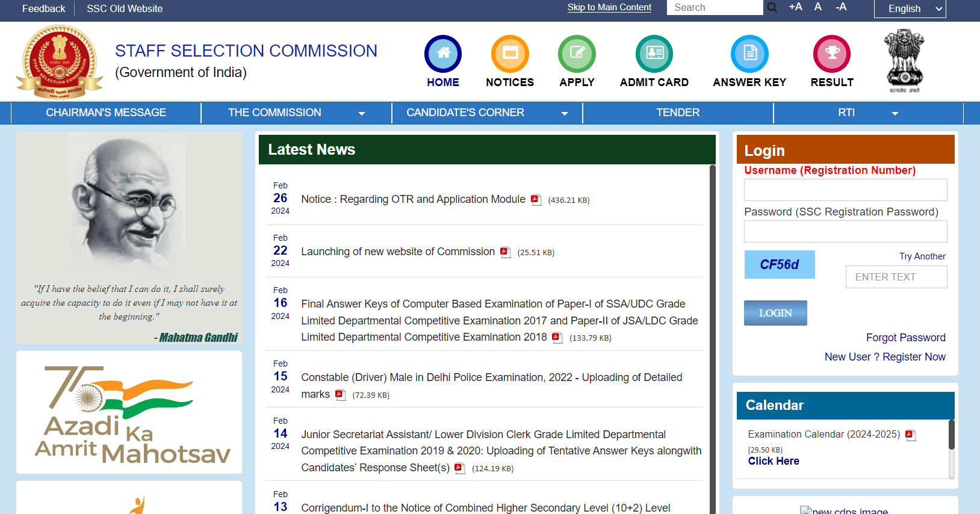Focus the ENTER TEXT captcha field
The width and height of the screenshot is (980, 514).
tap(896, 277)
